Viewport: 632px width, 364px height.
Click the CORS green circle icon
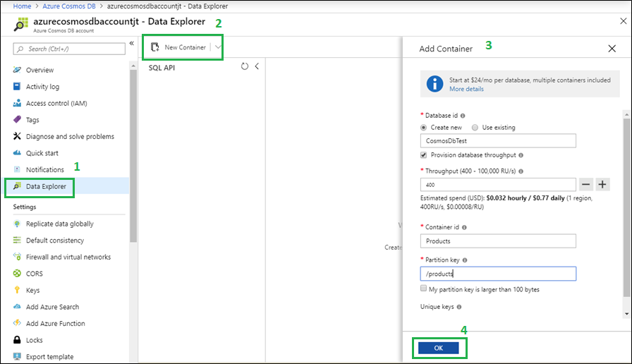[x=17, y=273]
